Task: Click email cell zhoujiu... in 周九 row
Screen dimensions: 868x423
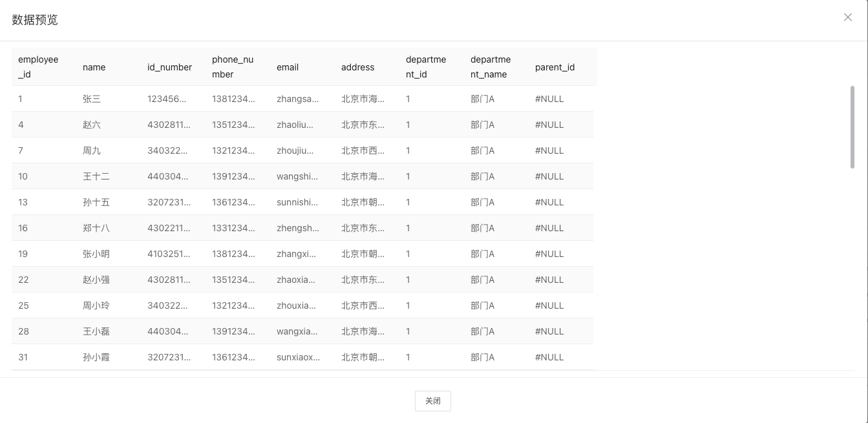Action: click(295, 150)
